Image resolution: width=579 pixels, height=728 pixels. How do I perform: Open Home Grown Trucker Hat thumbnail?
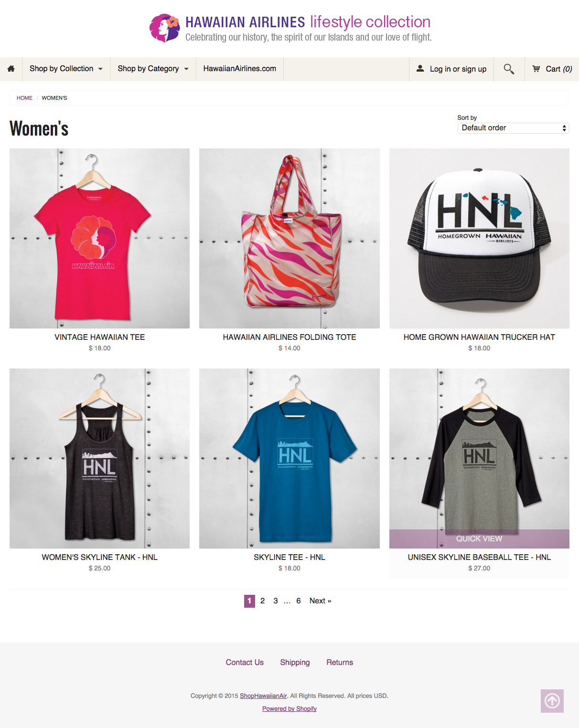[x=479, y=238]
